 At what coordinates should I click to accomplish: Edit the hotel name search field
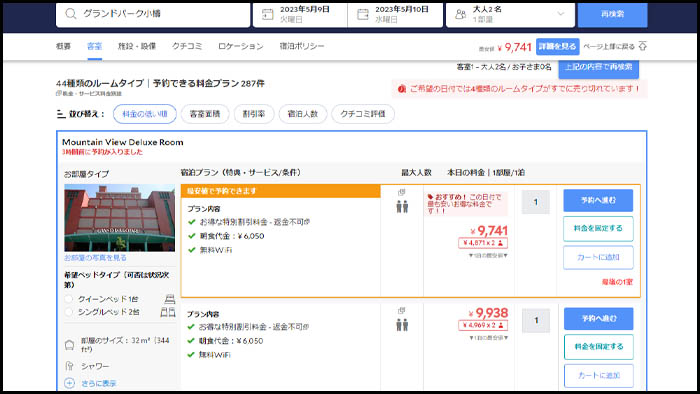[x=153, y=14]
